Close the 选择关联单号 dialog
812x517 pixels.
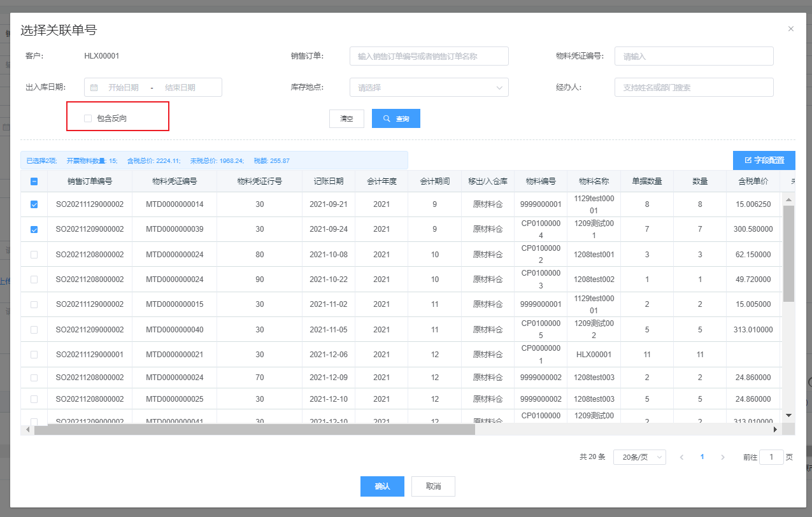tap(791, 29)
